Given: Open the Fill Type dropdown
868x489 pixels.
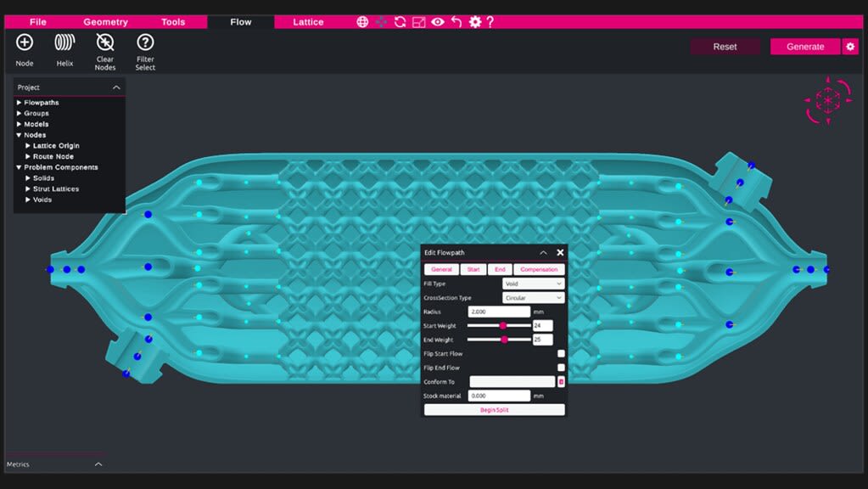Looking at the screenshot, I should tap(533, 284).
